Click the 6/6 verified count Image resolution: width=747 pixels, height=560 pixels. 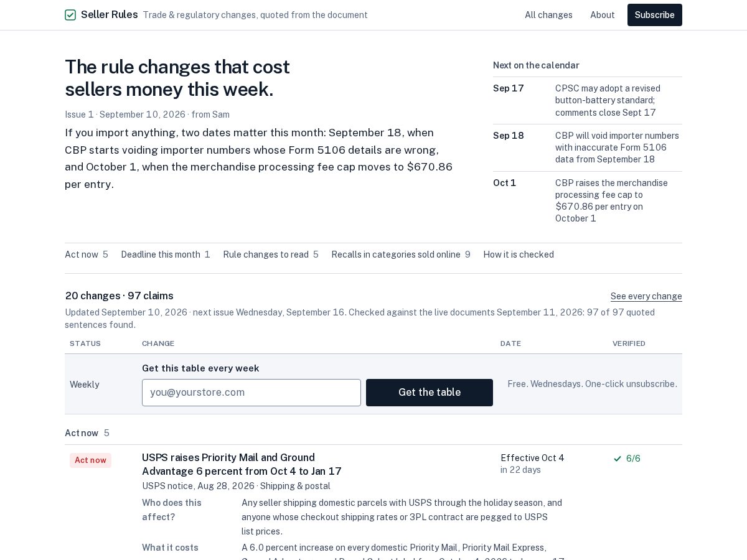point(633,459)
